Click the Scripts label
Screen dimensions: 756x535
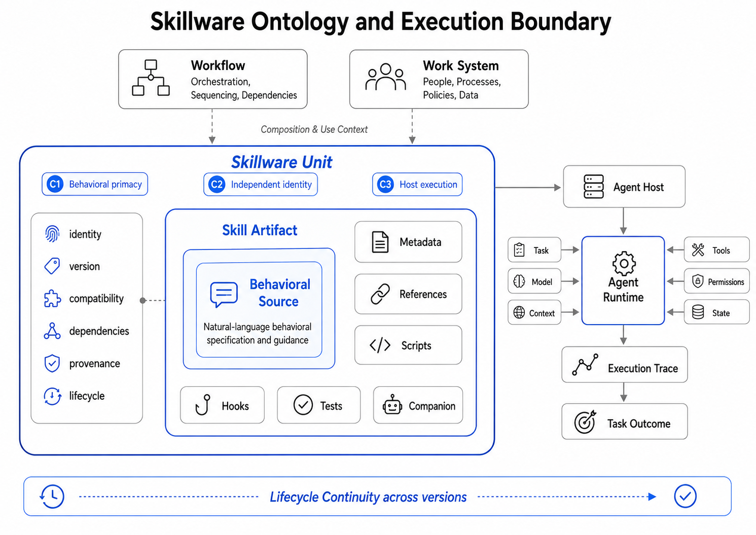pos(416,346)
